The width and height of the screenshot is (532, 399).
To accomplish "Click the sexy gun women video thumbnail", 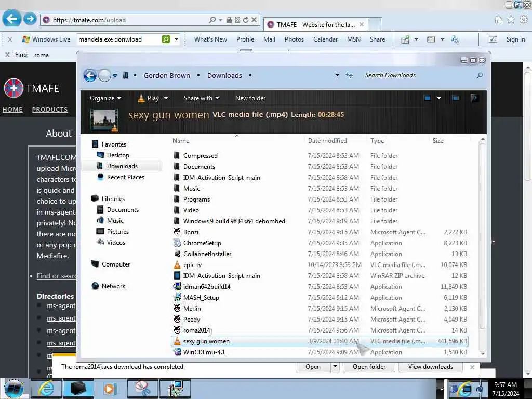I will pyautogui.click(x=104, y=120).
